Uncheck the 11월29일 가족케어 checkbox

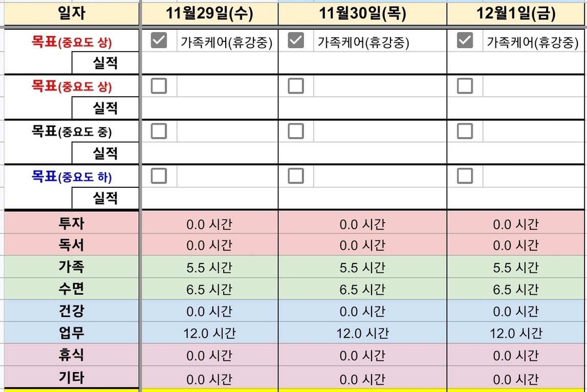pyautogui.click(x=159, y=41)
